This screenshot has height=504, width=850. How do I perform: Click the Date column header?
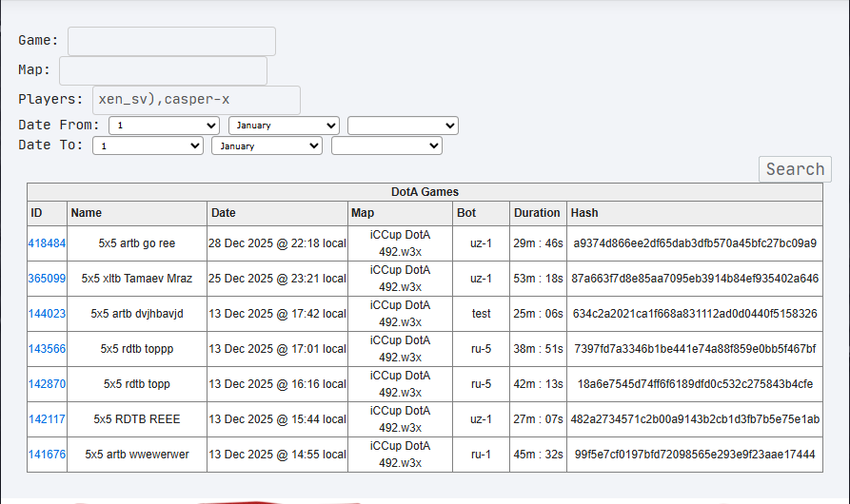tap(278, 213)
